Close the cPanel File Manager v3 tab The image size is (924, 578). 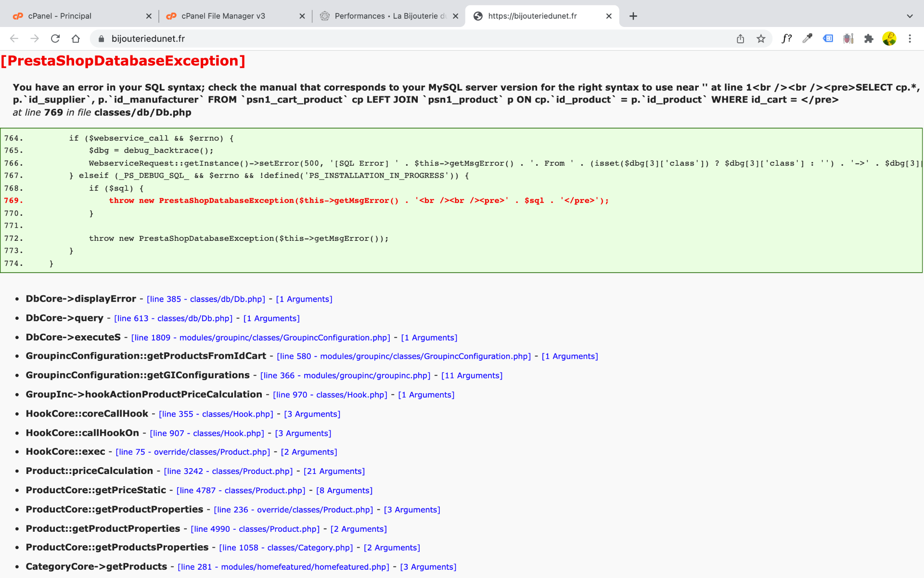302,16
